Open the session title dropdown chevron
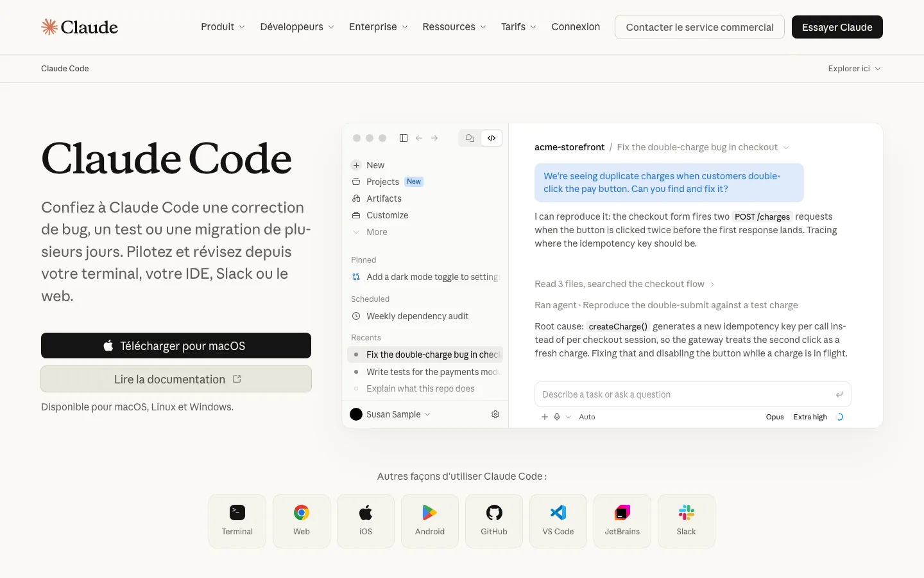Image resolution: width=924 pixels, height=578 pixels. click(786, 148)
